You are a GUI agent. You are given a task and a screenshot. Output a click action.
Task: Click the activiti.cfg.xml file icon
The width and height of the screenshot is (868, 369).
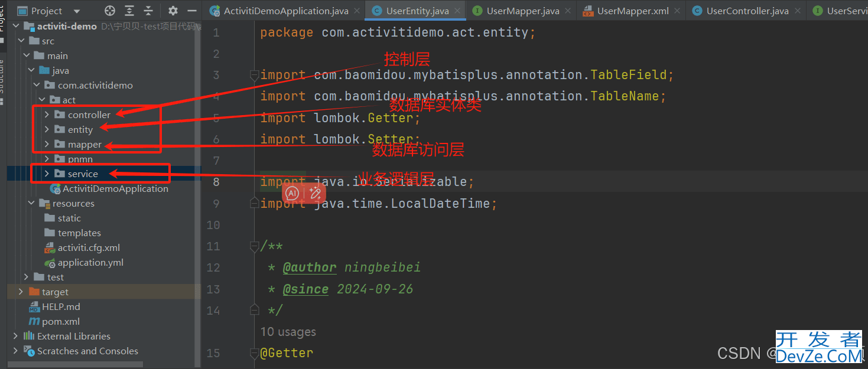click(x=50, y=247)
